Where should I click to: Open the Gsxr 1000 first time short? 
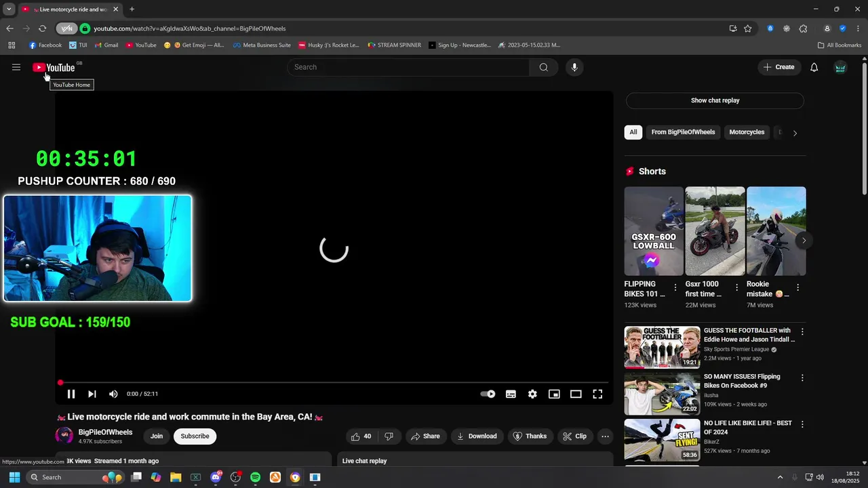coord(715,231)
